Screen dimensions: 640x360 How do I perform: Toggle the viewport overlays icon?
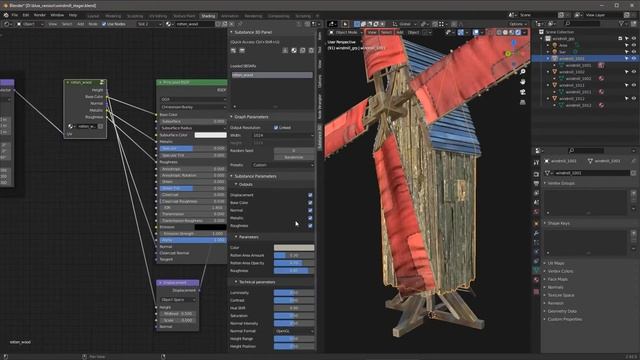[x=476, y=32]
